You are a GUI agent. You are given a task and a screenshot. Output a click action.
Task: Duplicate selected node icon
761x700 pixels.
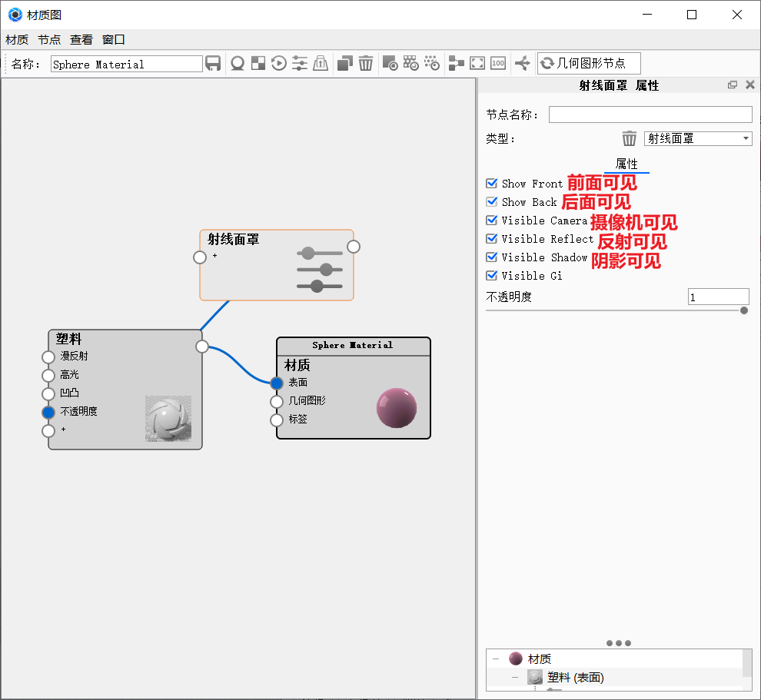point(344,64)
